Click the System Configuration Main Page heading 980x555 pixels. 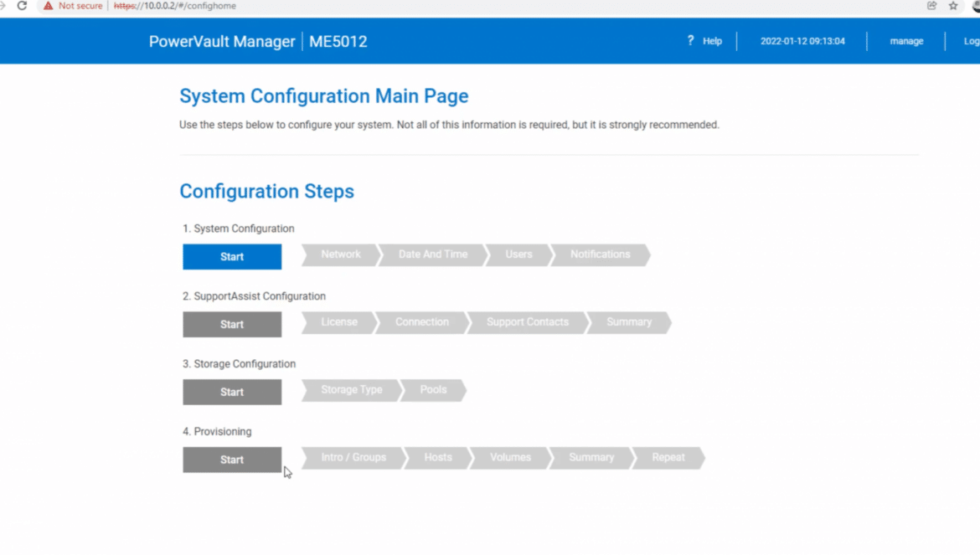324,96
